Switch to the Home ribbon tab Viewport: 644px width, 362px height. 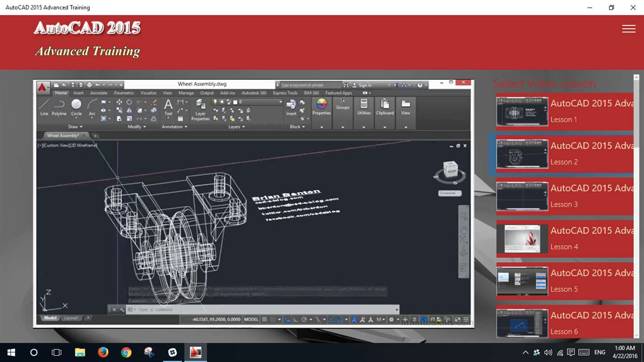click(x=61, y=93)
